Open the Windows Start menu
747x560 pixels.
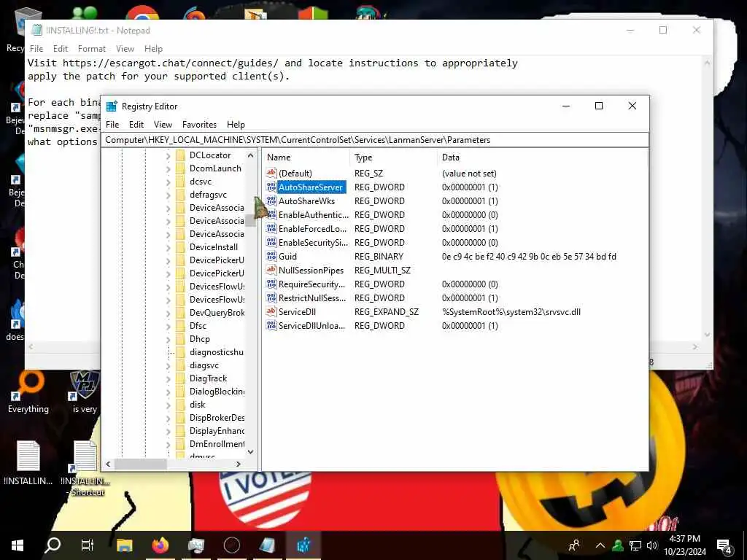click(18, 545)
